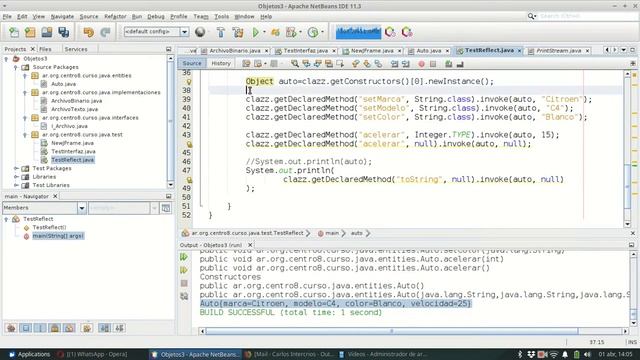The height and width of the screenshot is (360, 640).
Task: Open the Tools menu
Action: (221, 16)
